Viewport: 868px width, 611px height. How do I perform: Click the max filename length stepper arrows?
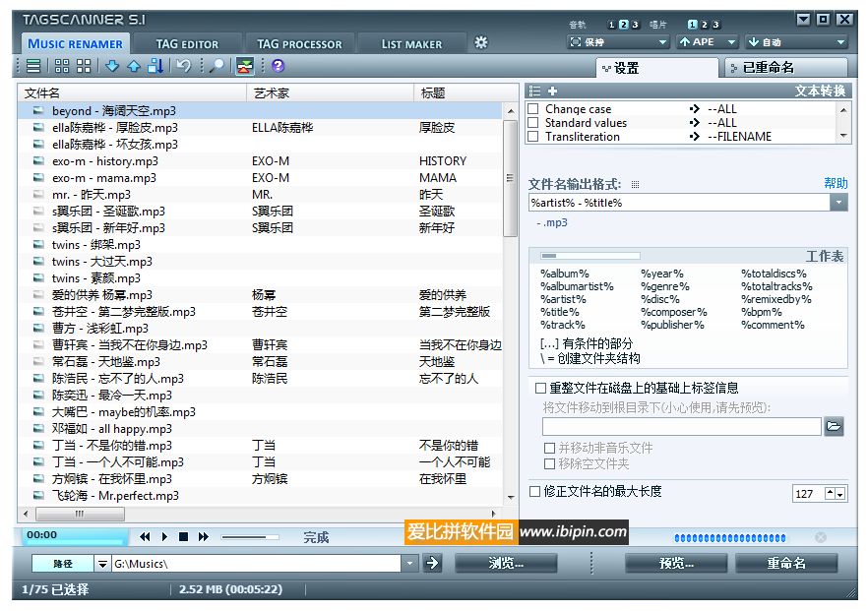pyautogui.click(x=836, y=493)
